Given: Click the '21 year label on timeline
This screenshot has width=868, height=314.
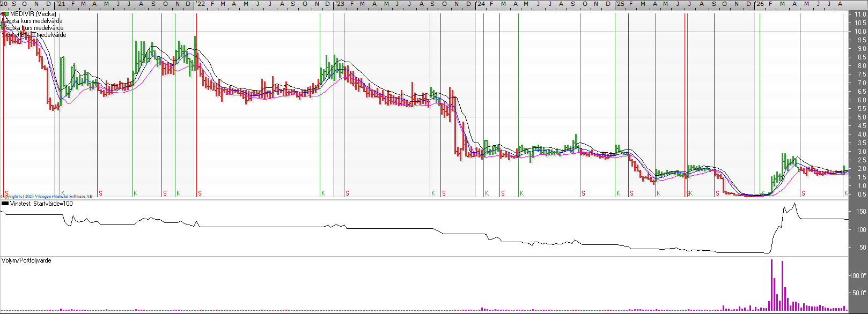Looking at the screenshot, I should click(61, 4).
